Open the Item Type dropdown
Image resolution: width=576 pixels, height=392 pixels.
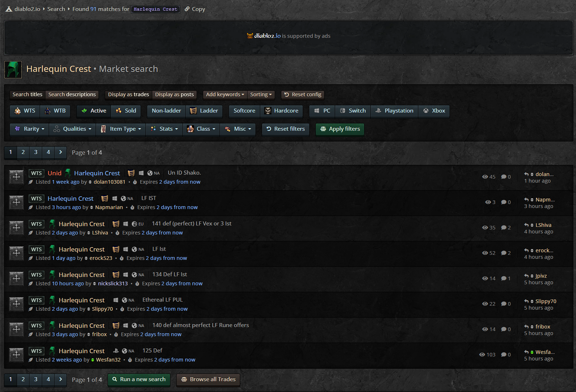[121, 129]
